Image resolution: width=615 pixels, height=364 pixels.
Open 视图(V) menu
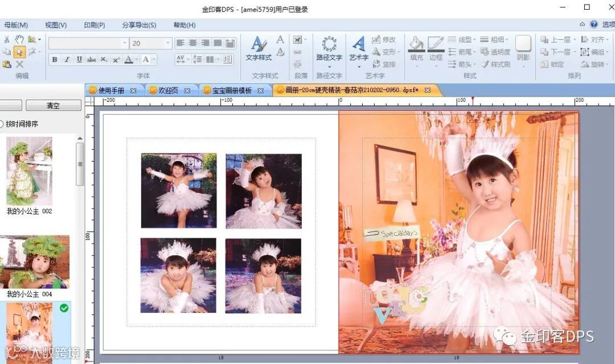coord(56,24)
